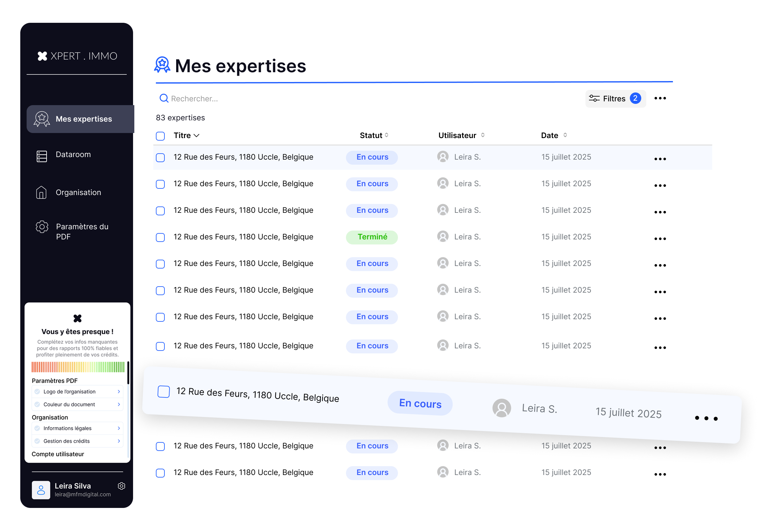Open three-dot menu on the Terminé row
This screenshot has height=532, width=761.
[660, 239]
